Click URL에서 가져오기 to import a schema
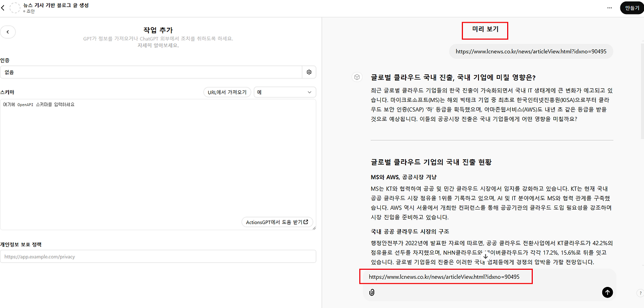The height and width of the screenshot is (308, 644). coord(227,91)
